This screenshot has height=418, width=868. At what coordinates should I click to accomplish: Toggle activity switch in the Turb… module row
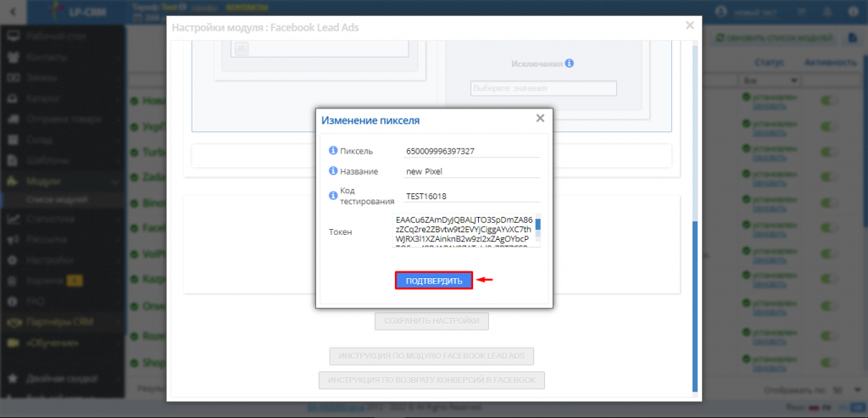tap(830, 151)
